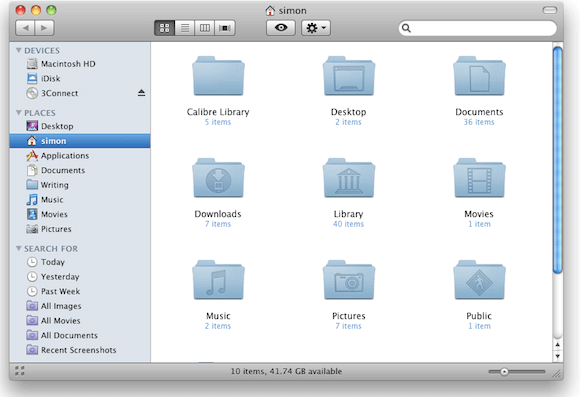This screenshot has height=397, width=580.
Task: Open the Desktop folder in main pane
Action: 349,76
